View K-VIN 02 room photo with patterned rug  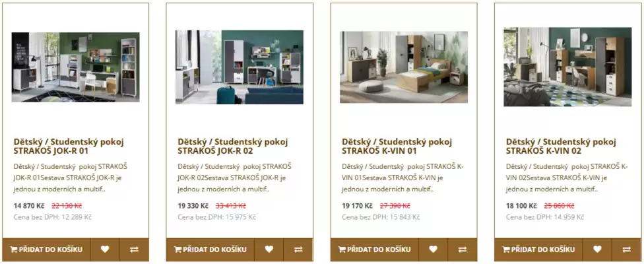pyautogui.click(x=567, y=67)
